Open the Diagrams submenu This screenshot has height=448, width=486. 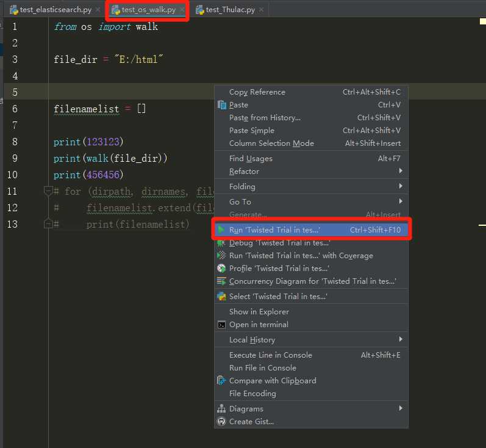coord(311,408)
